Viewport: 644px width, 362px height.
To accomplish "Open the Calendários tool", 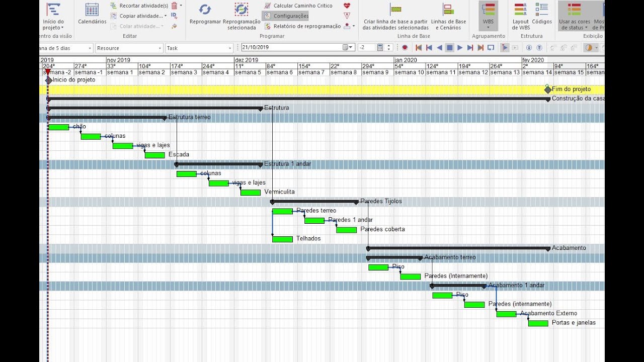I will (x=92, y=14).
